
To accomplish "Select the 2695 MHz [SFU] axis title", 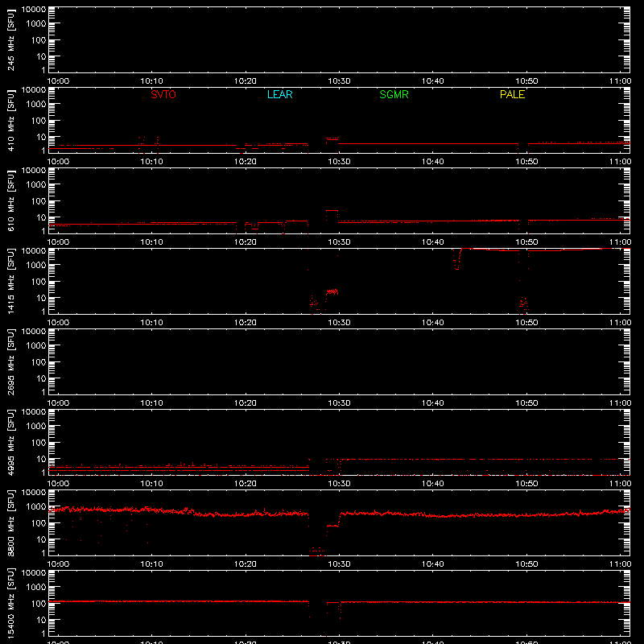I will 10,361.
